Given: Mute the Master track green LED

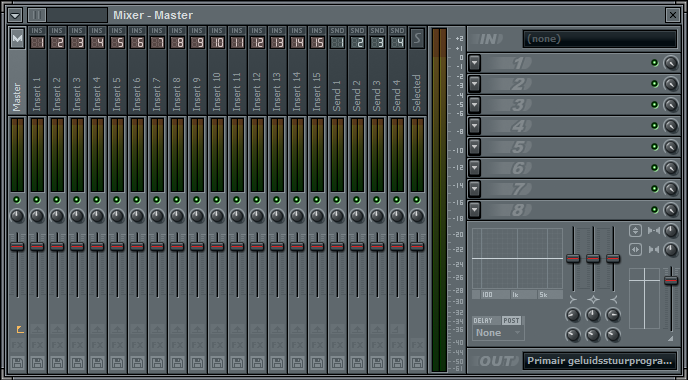Looking at the screenshot, I should click(17, 200).
